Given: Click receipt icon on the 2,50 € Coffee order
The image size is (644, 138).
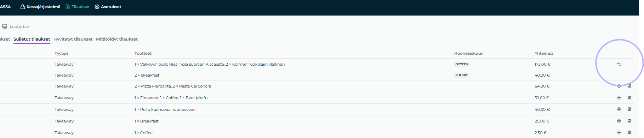Looking at the screenshot, I should pos(629,133).
